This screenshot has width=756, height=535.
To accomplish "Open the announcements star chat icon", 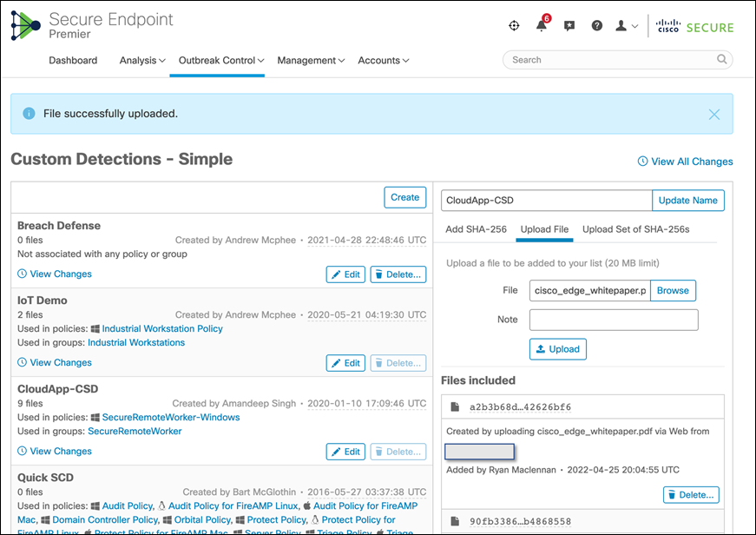I will [x=569, y=26].
